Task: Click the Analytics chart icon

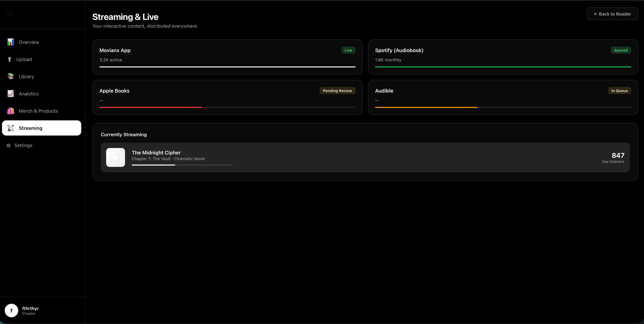Action: coord(11,94)
